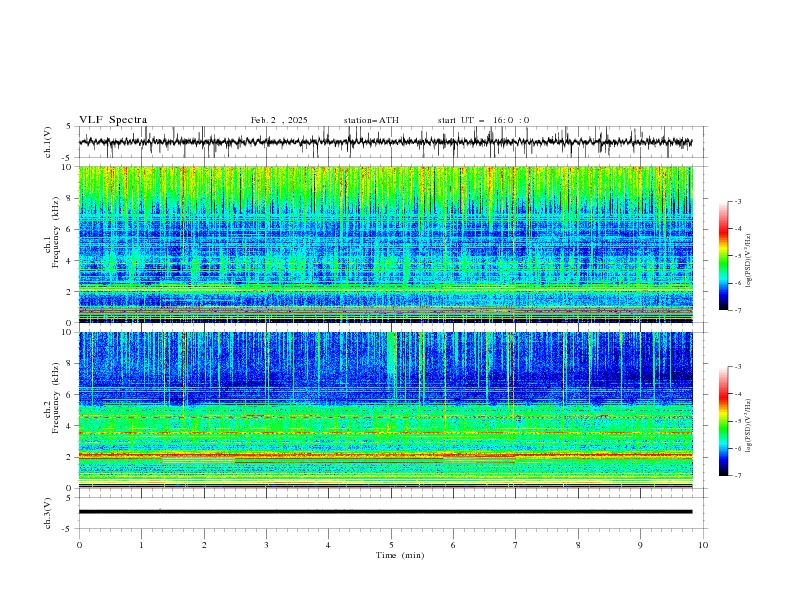792x612 pixels.
Task: Click the 'ch.1(V)' waveform axis label
Action: pyautogui.click(x=48, y=142)
